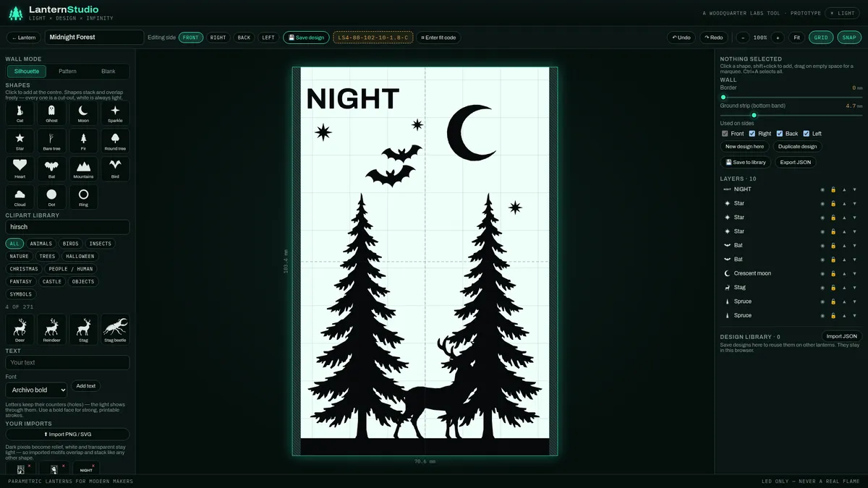Image resolution: width=868 pixels, height=488 pixels.
Task: Uncheck the Right side checkbox
Action: (752, 134)
